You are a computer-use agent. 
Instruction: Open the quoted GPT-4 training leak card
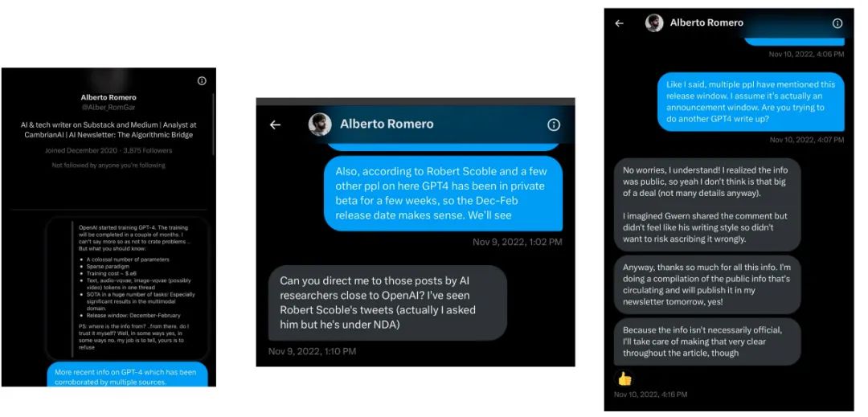click(127, 288)
